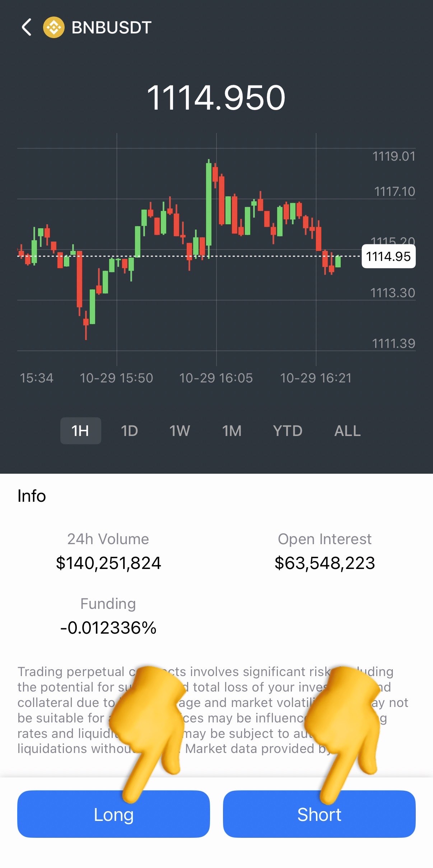
Task: Tap the Open Interest value
Action: (325, 563)
